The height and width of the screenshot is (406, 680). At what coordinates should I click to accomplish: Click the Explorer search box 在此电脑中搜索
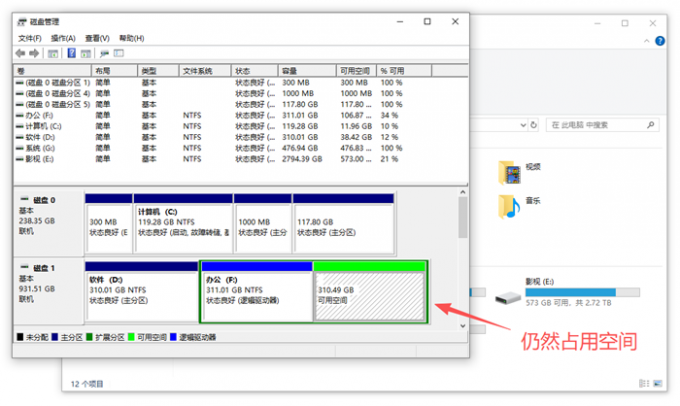[x=603, y=125]
